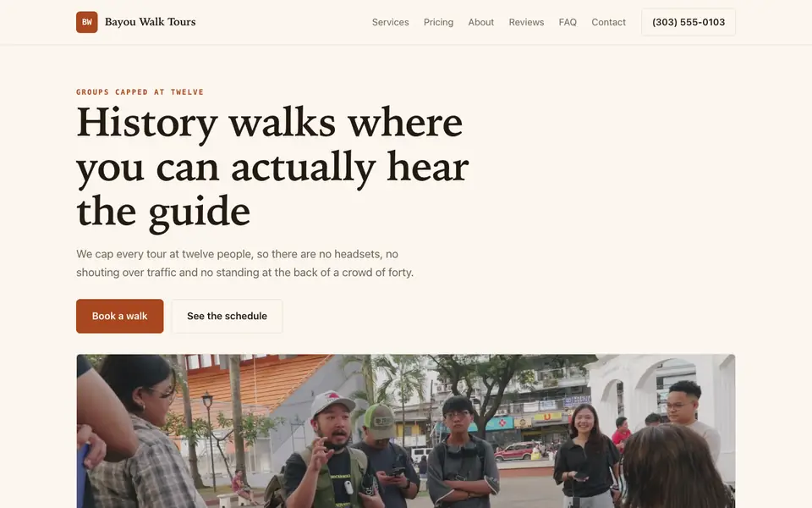
Task: Click the Book a walk button
Action: point(119,316)
